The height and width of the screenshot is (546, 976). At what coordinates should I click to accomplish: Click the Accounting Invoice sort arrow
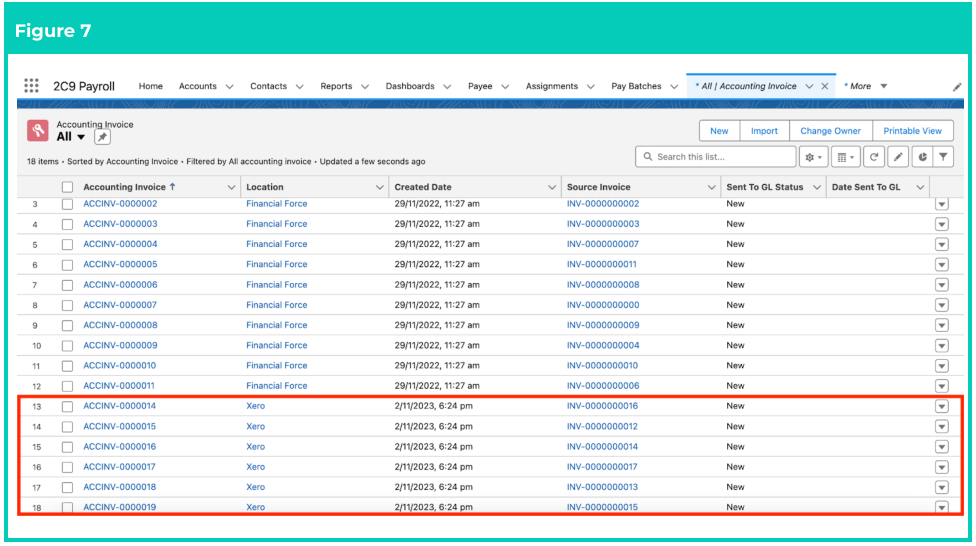[172, 187]
